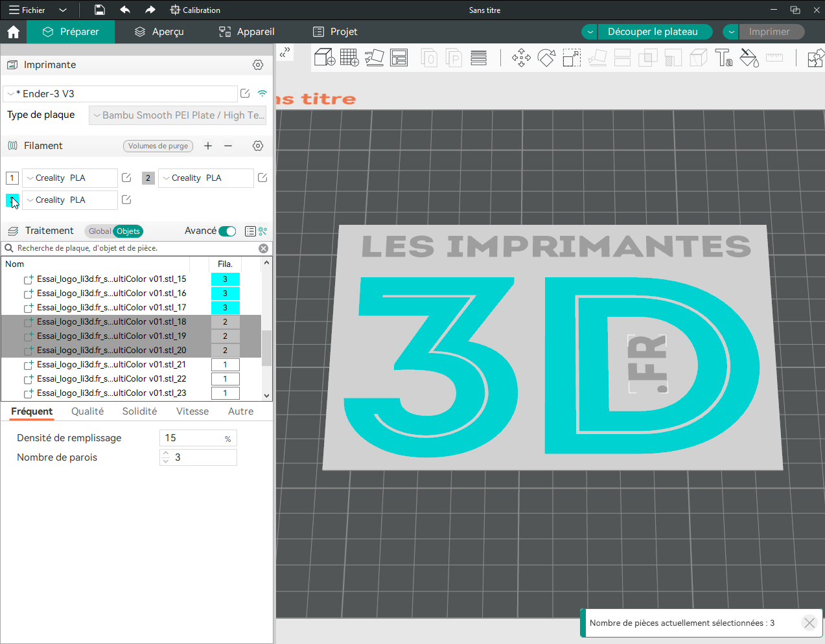The height and width of the screenshot is (644, 825).
Task: Edit the Ender-3 V3 printer preset
Action: pos(245,93)
